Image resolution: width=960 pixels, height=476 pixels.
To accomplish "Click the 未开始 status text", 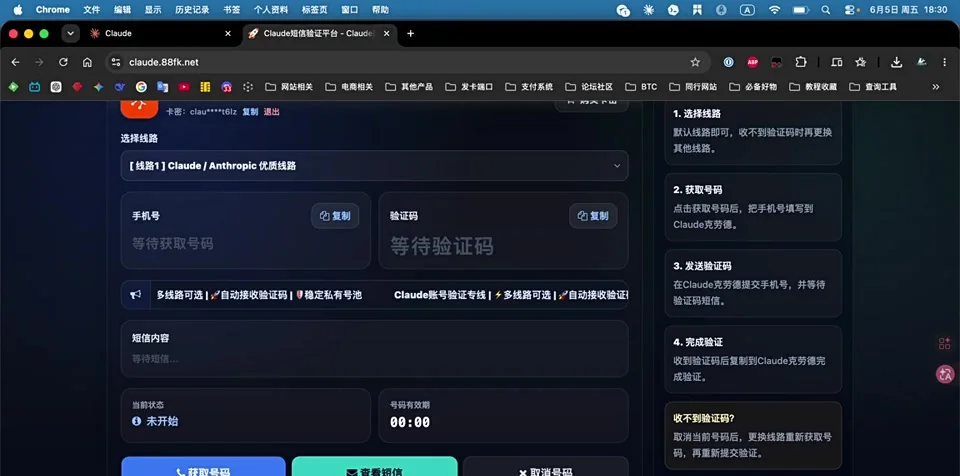I will (162, 421).
